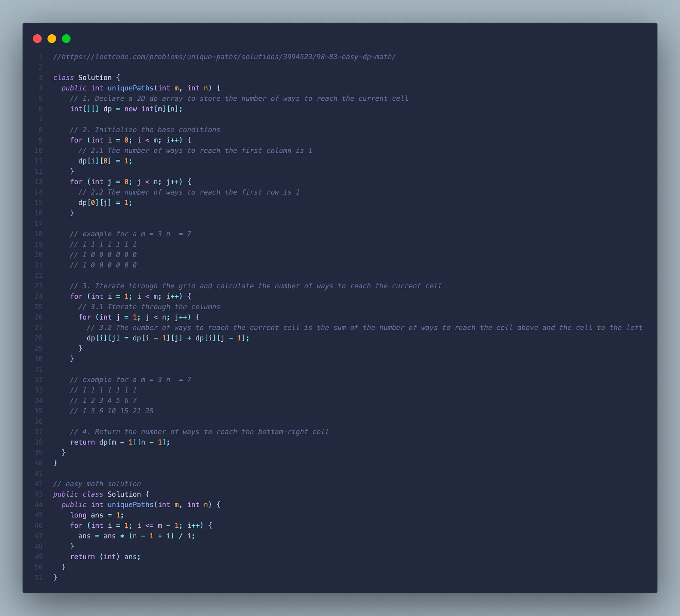The image size is (680, 616).
Task: Click the 'int[][] dp = new int[m][n];' line
Action: (x=126, y=109)
